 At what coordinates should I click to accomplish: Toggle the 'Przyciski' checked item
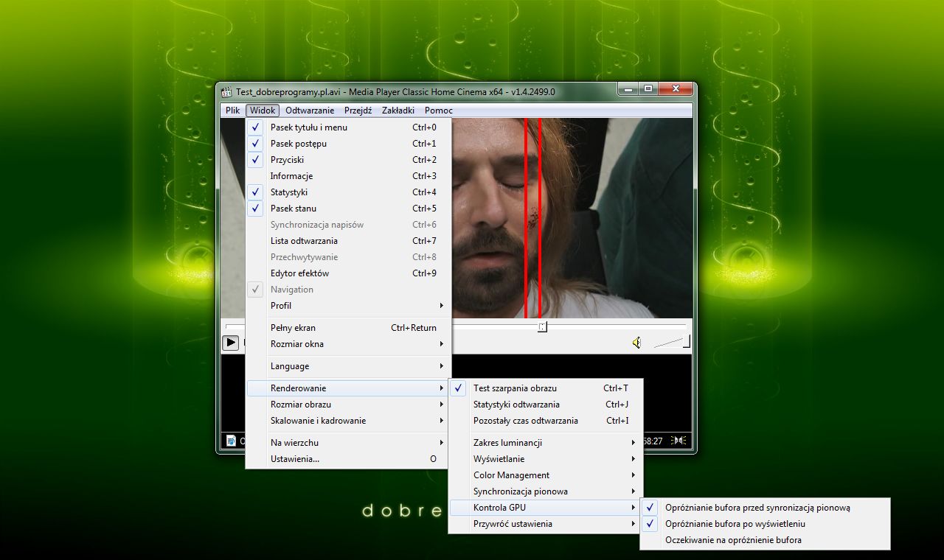click(347, 160)
